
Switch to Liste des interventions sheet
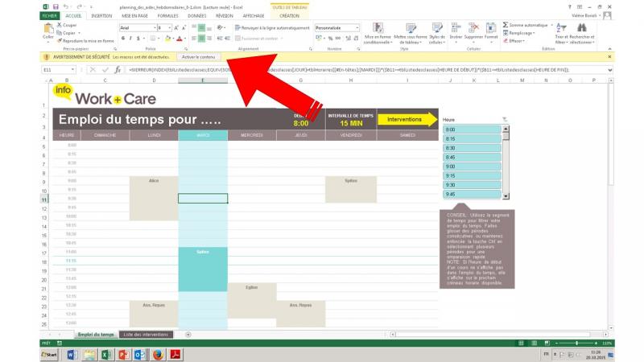tap(145, 334)
